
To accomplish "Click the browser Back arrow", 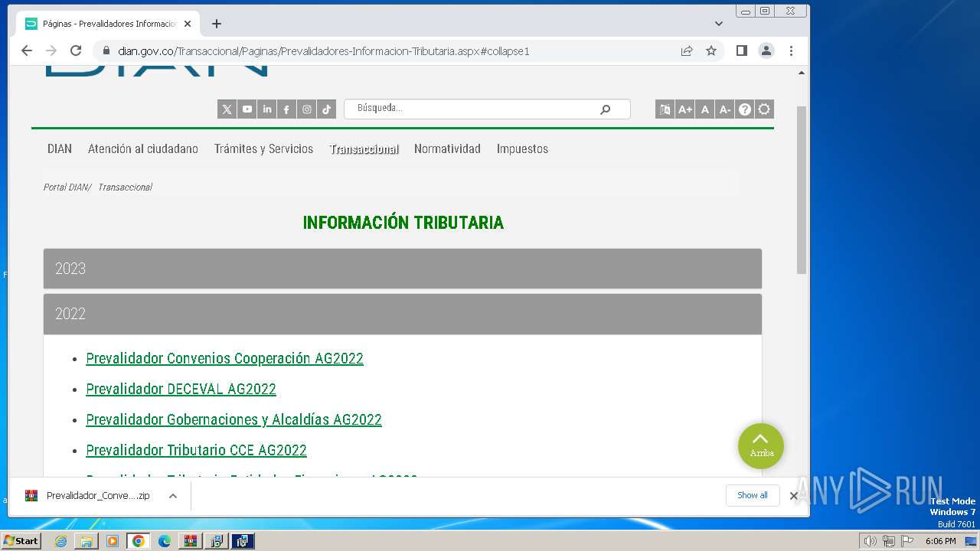I will 27,51.
